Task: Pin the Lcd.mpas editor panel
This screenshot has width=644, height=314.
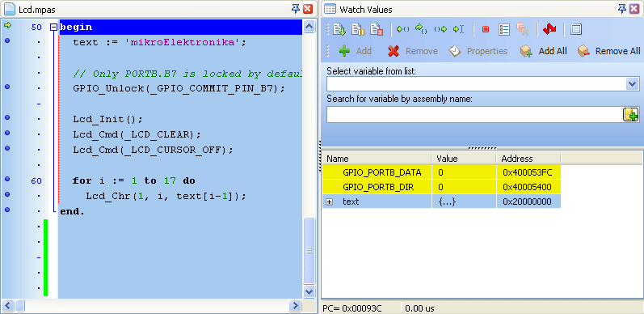Action: click(295, 9)
